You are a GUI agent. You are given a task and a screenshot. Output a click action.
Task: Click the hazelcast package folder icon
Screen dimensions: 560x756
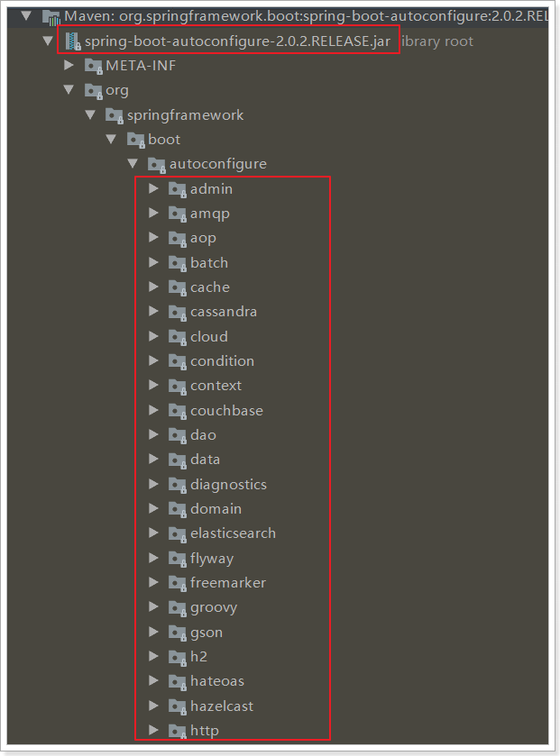177,706
